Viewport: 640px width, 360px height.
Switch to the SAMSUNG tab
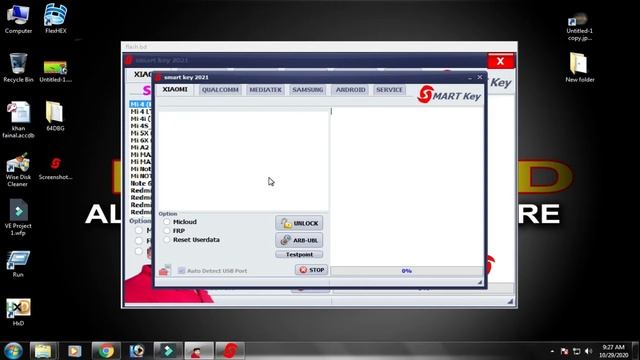tap(308, 90)
